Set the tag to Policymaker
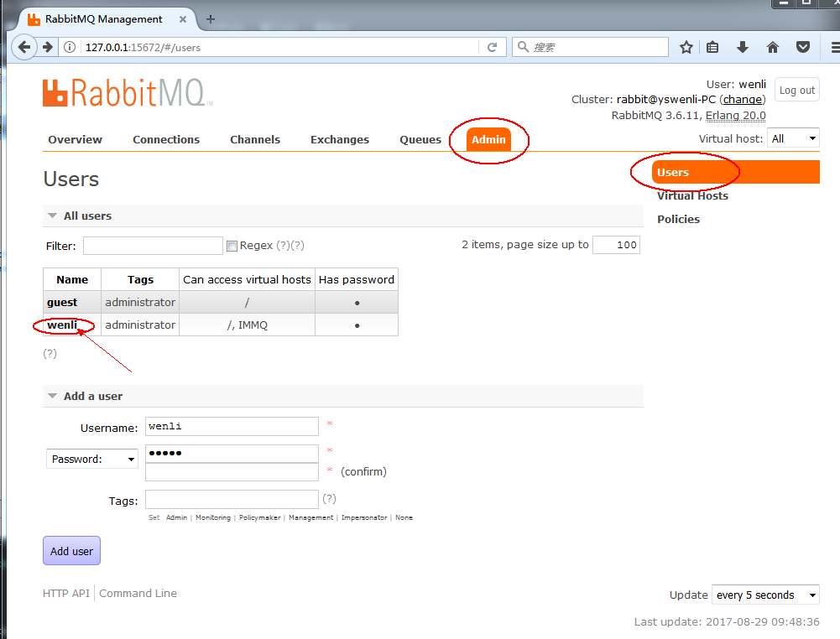This screenshot has height=639, width=840. [x=259, y=517]
